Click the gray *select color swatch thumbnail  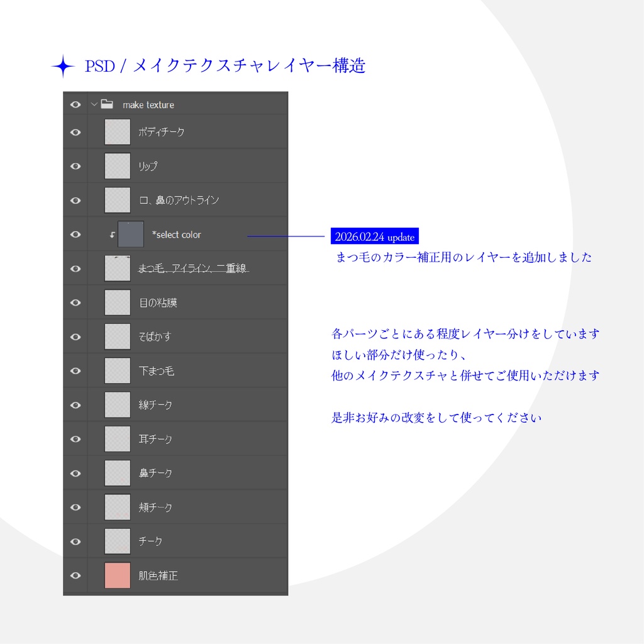[x=131, y=234]
